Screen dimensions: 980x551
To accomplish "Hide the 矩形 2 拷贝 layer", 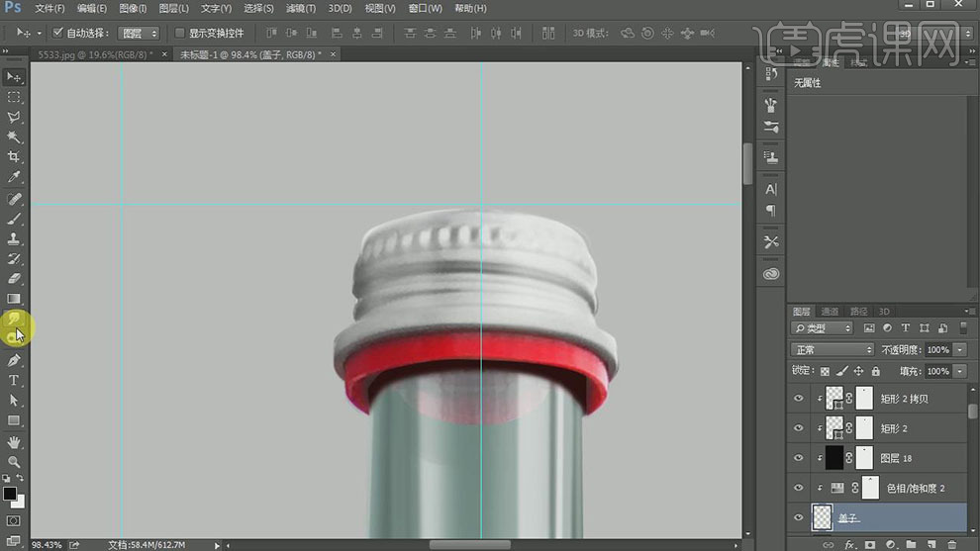I will [798, 399].
